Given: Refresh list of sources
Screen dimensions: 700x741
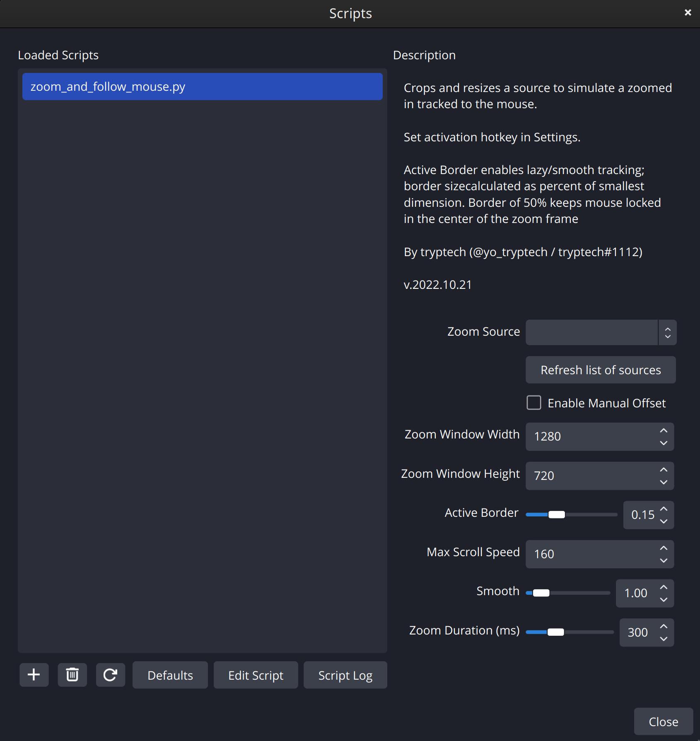Looking at the screenshot, I should click(600, 370).
